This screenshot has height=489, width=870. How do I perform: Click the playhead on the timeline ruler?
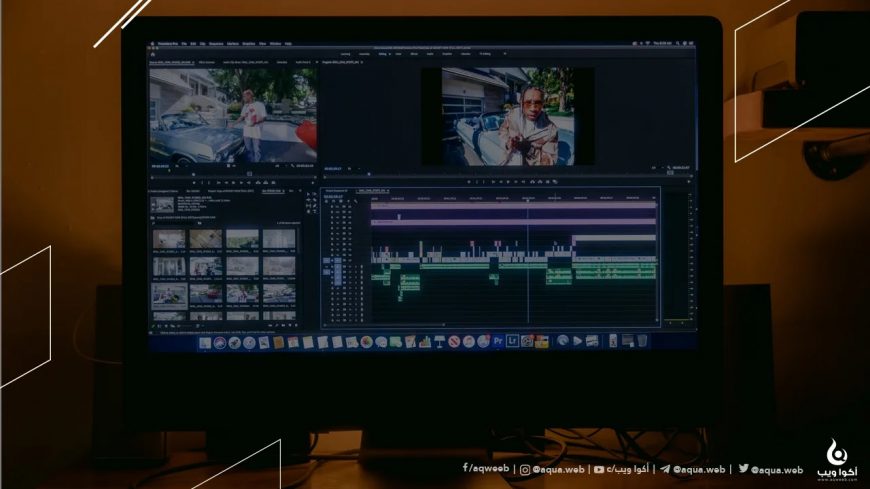[x=528, y=198]
